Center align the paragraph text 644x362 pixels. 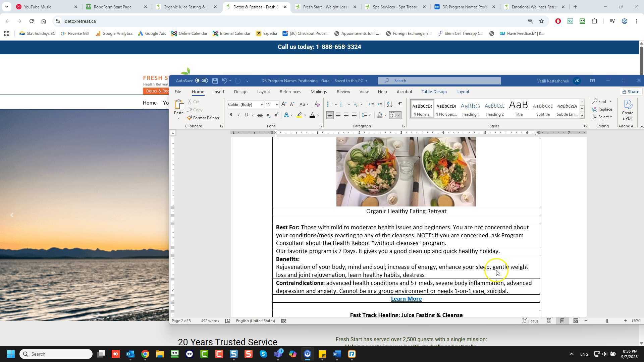pyautogui.click(x=338, y=115)
